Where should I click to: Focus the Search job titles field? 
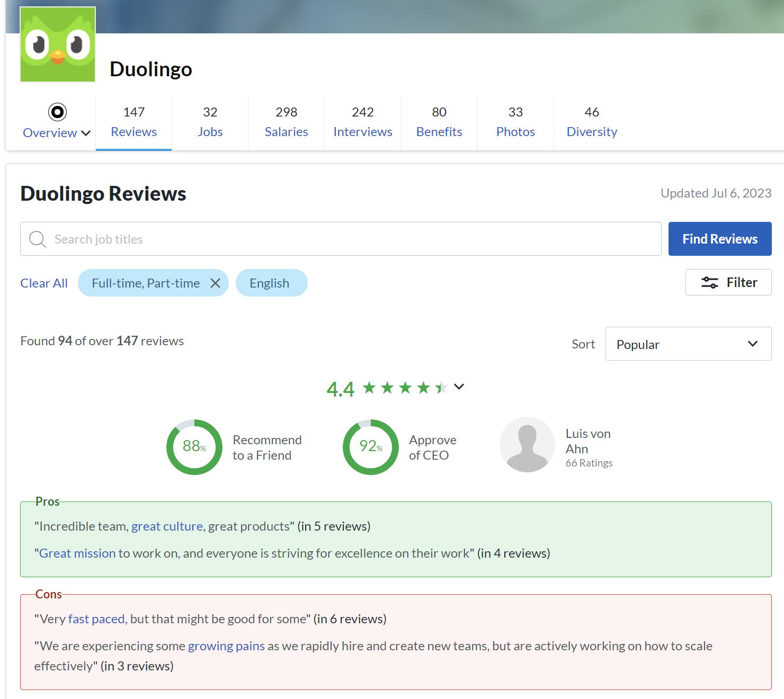(x=341, y=239)
